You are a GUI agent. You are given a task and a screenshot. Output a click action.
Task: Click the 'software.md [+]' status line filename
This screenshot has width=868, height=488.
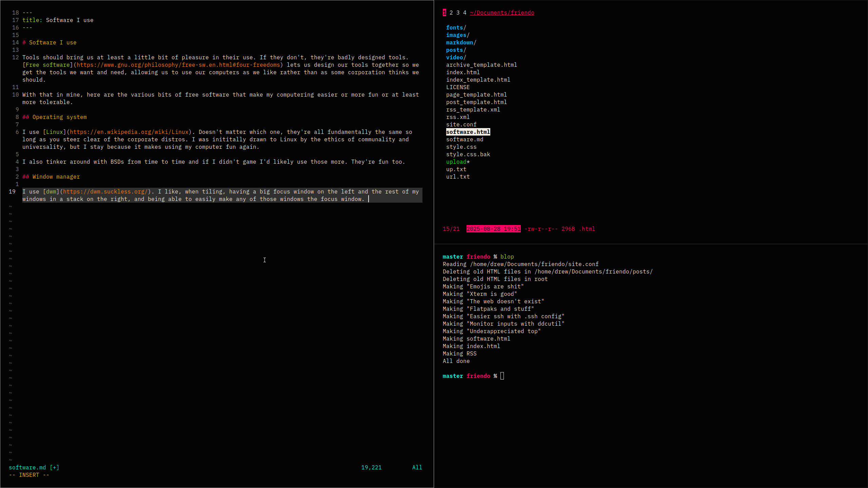point(34,467)
